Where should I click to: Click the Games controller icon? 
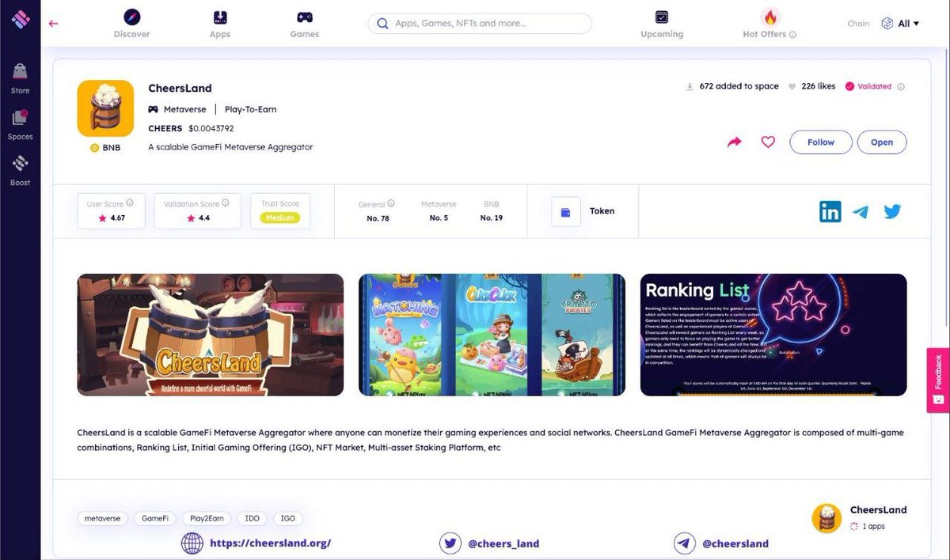point(304,17)
